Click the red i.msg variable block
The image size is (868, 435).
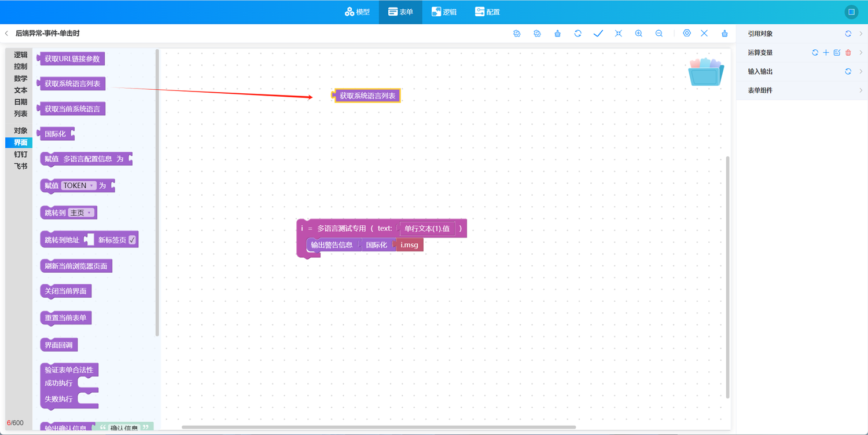point(409,245)
